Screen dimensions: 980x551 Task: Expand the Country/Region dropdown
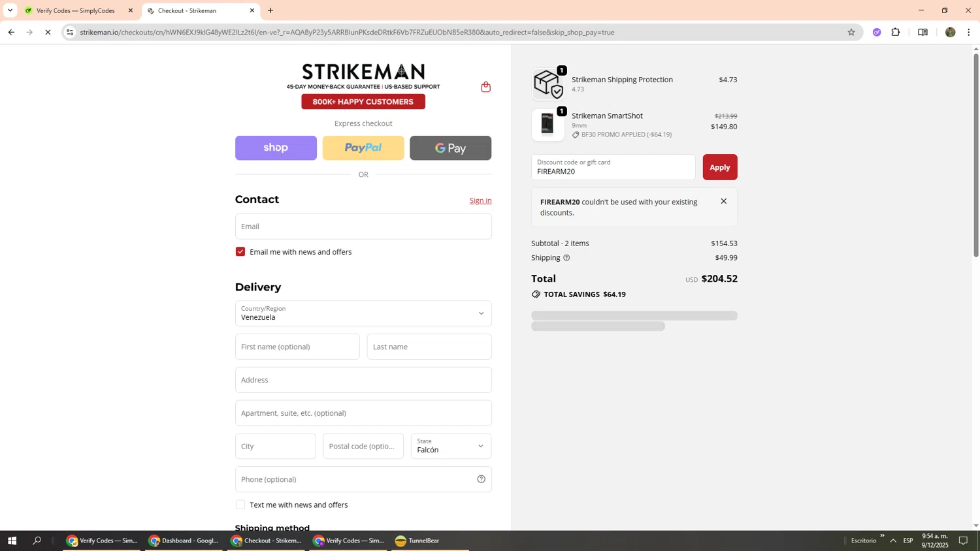(363, 313)
